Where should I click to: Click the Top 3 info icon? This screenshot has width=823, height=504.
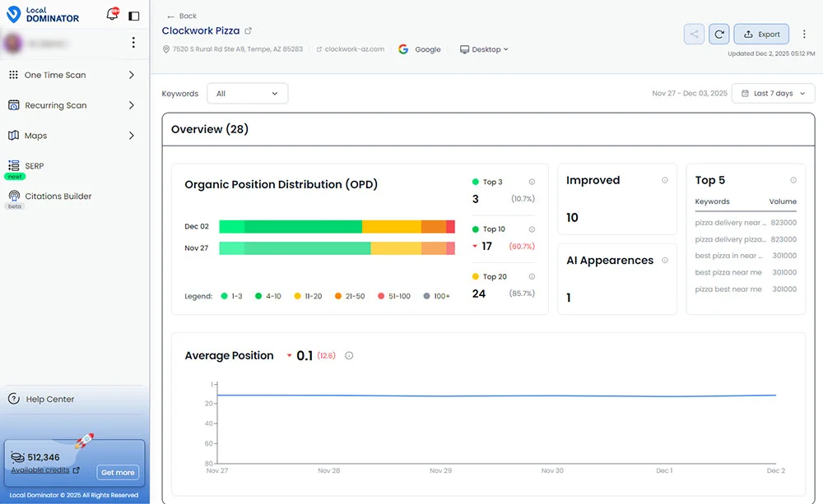[x=532, y=182]
